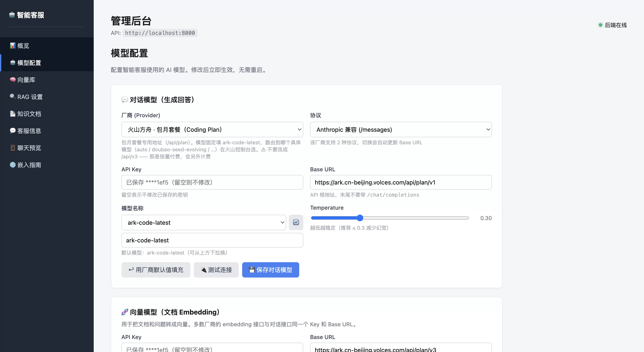Image resolution: width=644 pixels, height=352 pixels.
Task: Click the 用于把文档和问题转成向量 description
Action: click(240, 324)
